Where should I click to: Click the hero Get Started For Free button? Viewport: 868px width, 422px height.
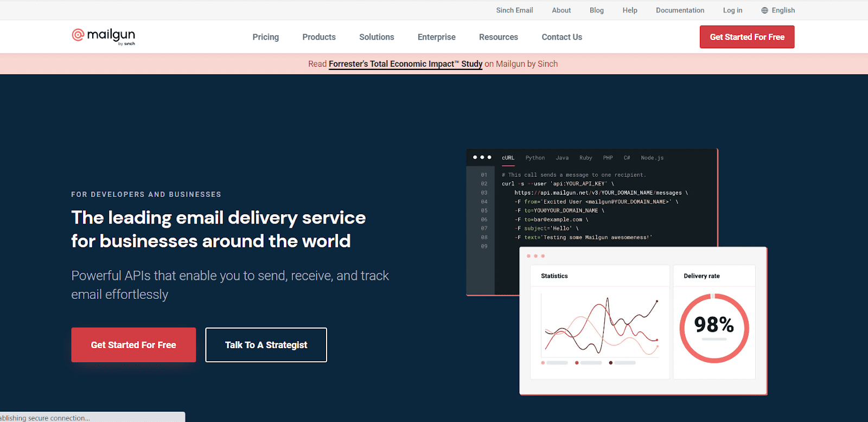click(x=133, y=345)
